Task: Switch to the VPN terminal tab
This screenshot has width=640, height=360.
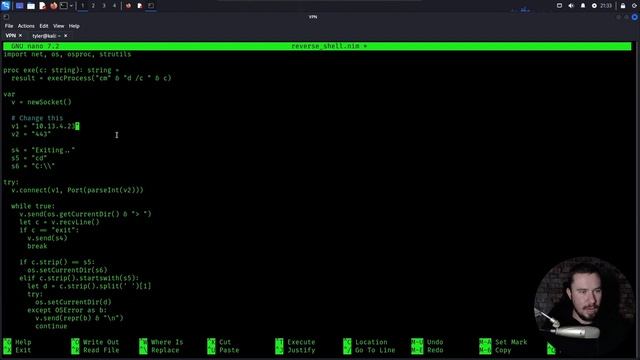Action: [x=11, y=36]
